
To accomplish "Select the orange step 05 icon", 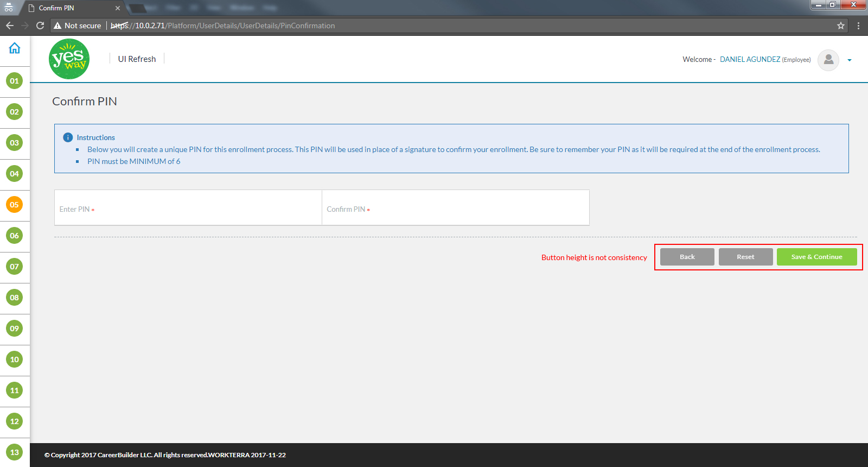I will 15,205.
